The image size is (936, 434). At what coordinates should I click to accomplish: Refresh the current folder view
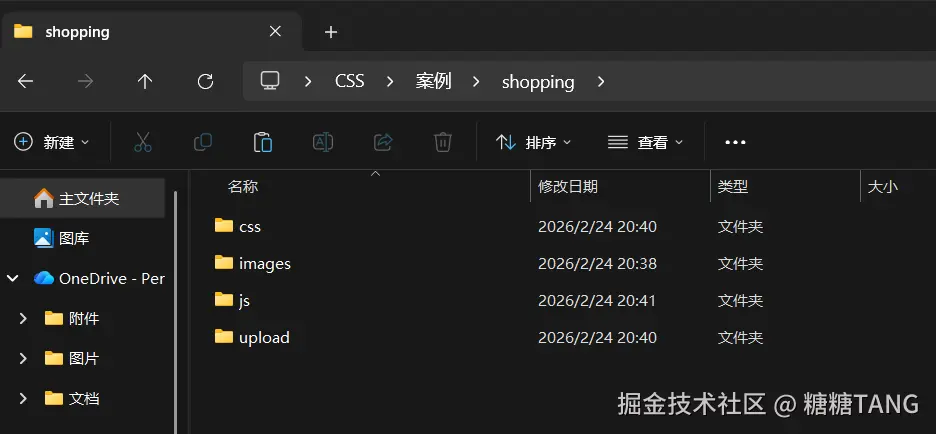click(x=205, y=81)
